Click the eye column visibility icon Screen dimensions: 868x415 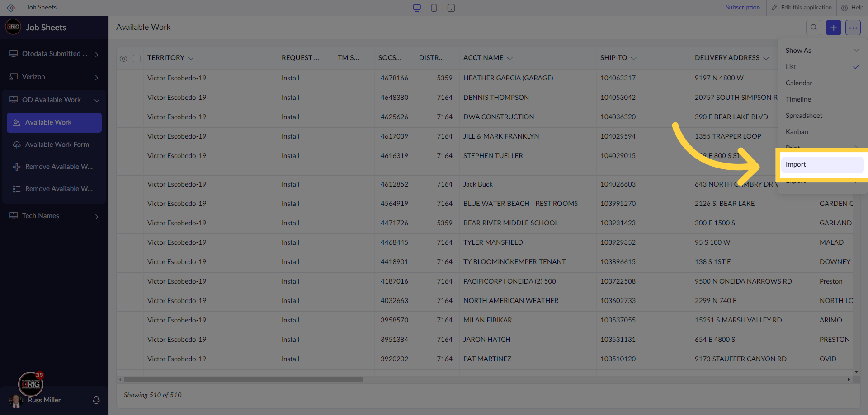click(x=123, y=59)
